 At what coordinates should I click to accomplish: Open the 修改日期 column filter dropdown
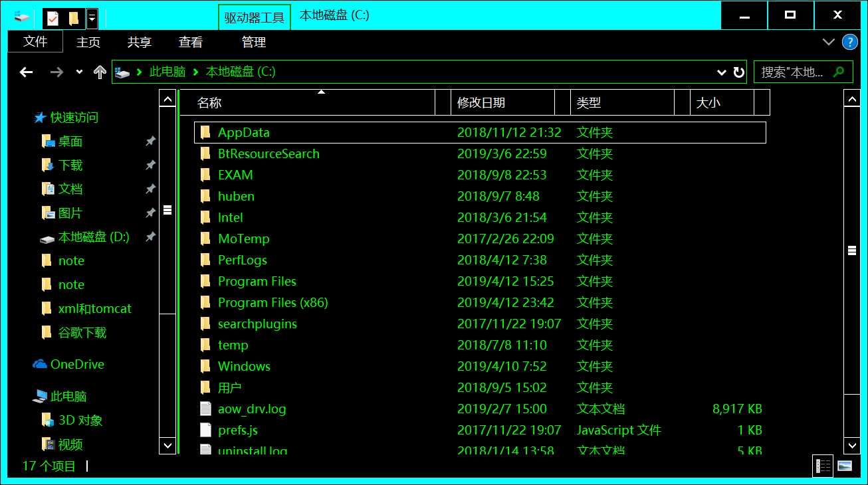[x=562, y=102]
